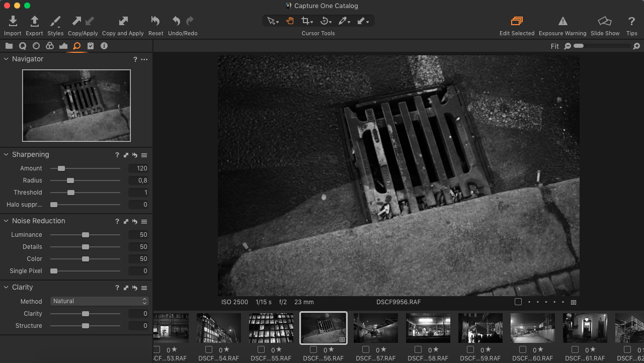Check the selection box for DSCF...61.RAF

pyautogui.click(x=575, y=349)
